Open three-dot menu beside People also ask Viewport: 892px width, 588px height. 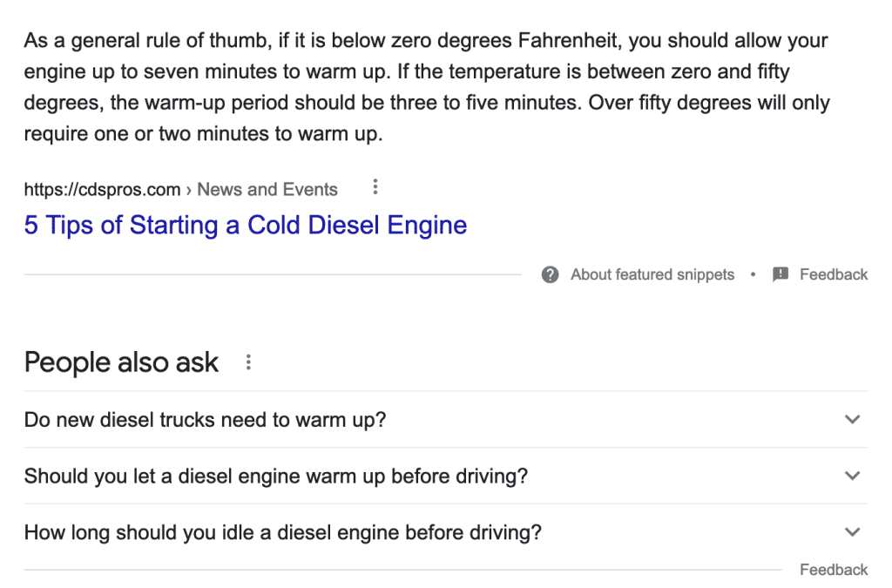[248, 362]
